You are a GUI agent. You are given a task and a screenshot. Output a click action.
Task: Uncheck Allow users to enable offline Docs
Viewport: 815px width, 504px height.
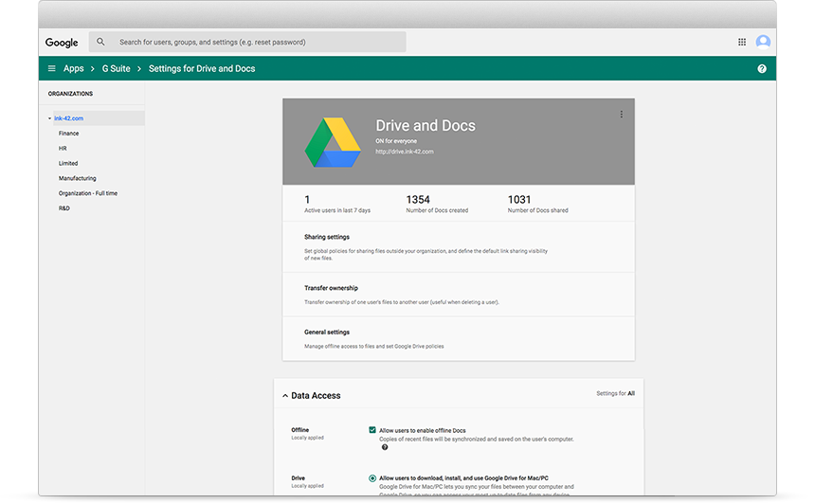[372, 430]
